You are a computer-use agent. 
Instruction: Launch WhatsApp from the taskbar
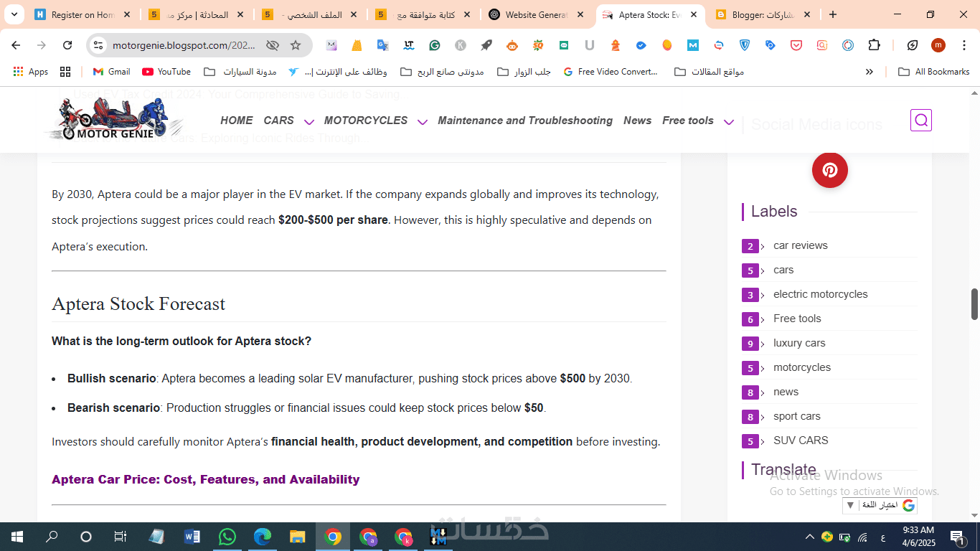227,537
